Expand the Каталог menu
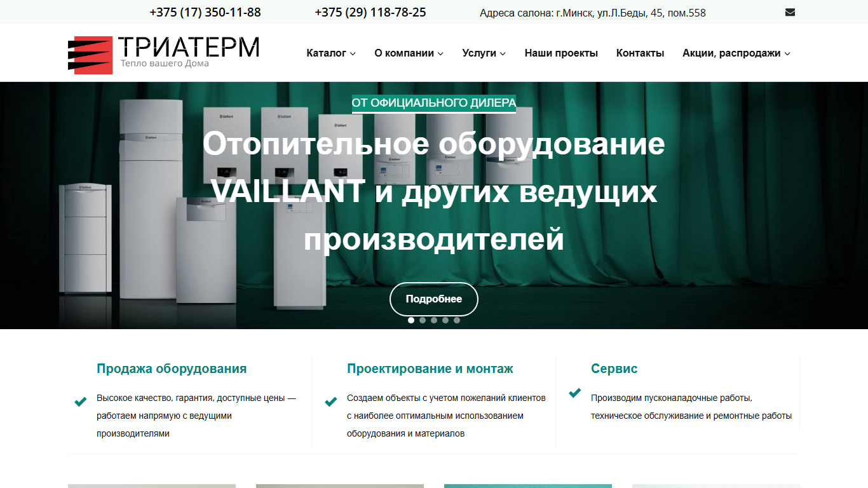This screenshot has width=868, height=488. coord(331,53)
